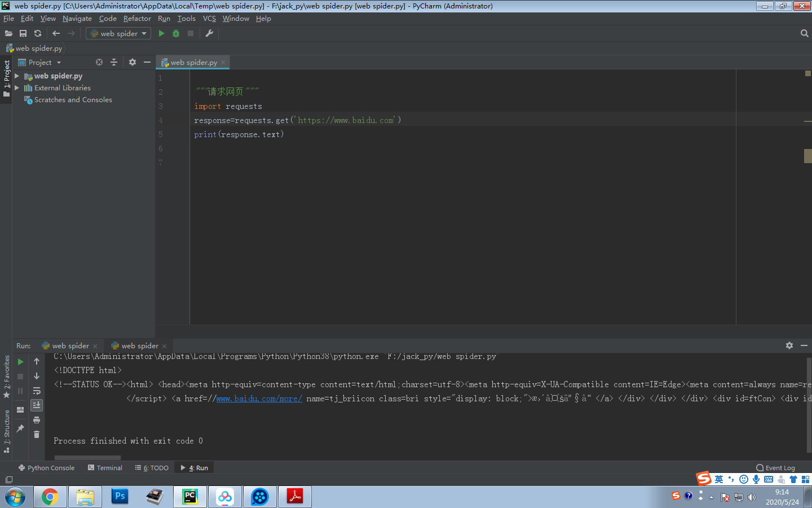Viewport: 812px width, 508px height.
Task: Select Scratches and Consoles in the project tree
Action: [x=73, y=100]
